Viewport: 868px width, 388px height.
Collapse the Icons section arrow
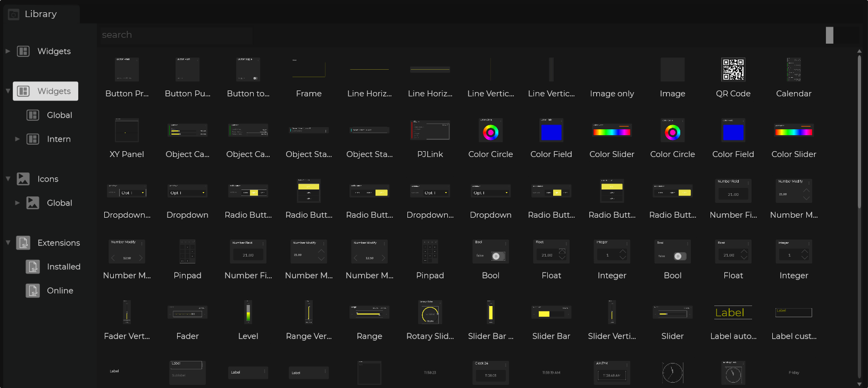coord(8,179)
